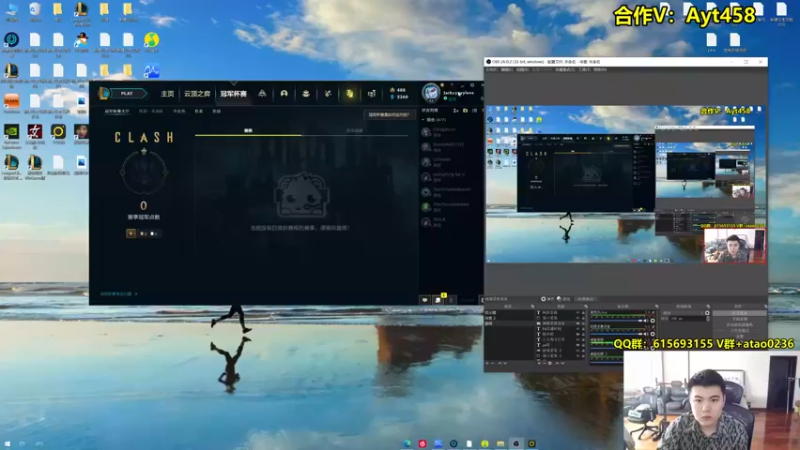This screenshot has height=450, width=800.
Task: Open the Recycle Bin desktop icon
Action: tap(35, 12)
